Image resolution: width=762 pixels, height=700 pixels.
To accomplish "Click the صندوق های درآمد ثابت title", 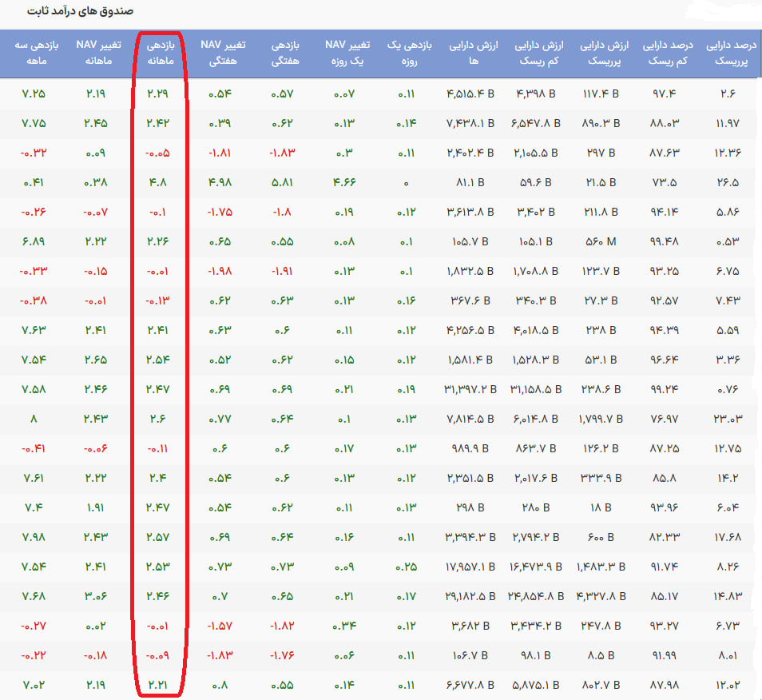I will pyautogui.click(x=80, y=13).
